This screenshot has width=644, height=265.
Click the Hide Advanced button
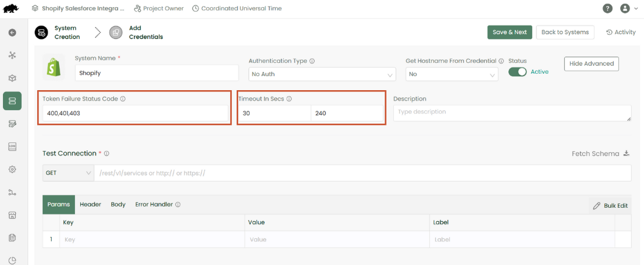pos(592,64)
